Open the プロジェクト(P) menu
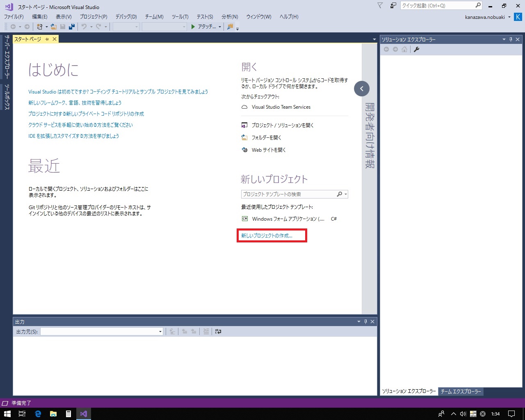525x420 pixels. coord(94,17)
